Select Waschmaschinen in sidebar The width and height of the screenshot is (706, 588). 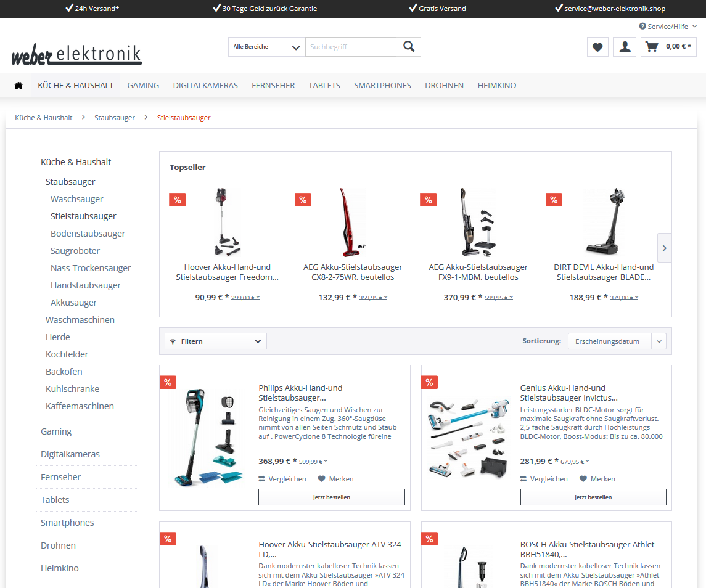click(80, 320)
